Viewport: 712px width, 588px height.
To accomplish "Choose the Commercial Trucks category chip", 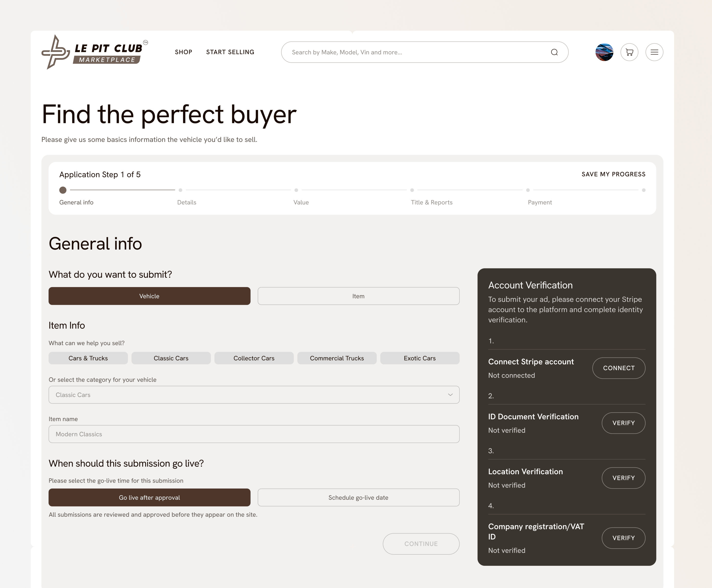I will [x=337, y=358].
